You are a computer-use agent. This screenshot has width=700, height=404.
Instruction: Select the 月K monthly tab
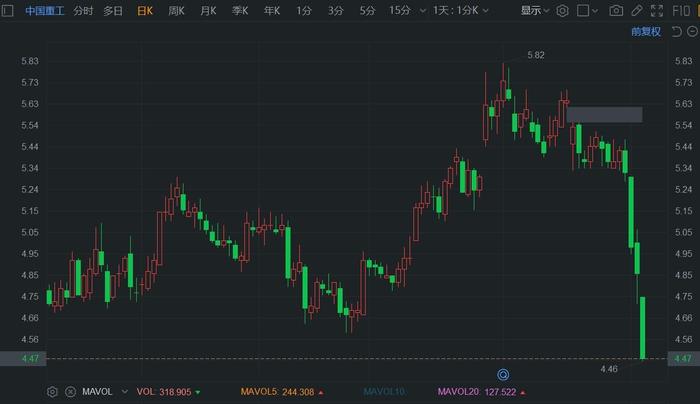tap(208, 10)
